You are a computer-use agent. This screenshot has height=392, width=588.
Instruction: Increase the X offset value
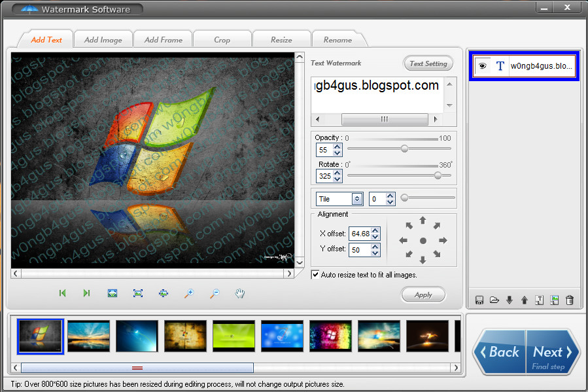pos(375,230)
